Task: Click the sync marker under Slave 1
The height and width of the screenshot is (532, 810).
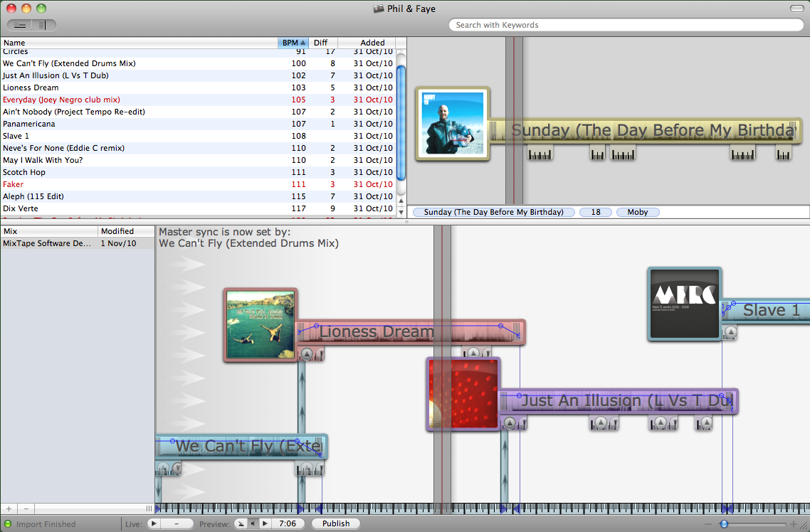Action: pos(730,332)
